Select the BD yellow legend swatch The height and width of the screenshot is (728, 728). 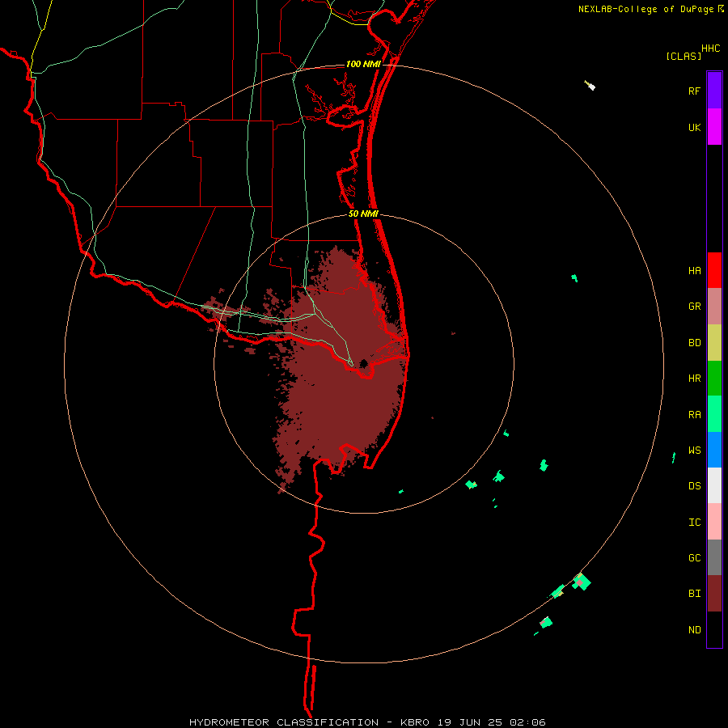pos(714,343)
